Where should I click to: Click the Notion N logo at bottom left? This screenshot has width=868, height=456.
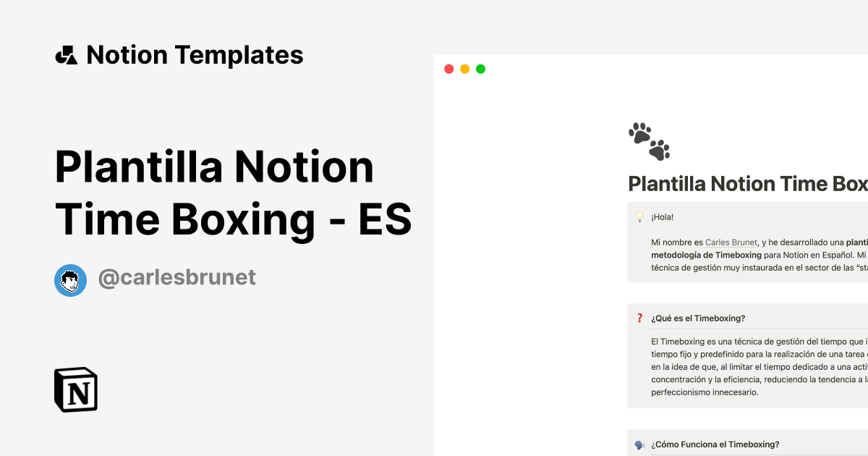point(76,389)
